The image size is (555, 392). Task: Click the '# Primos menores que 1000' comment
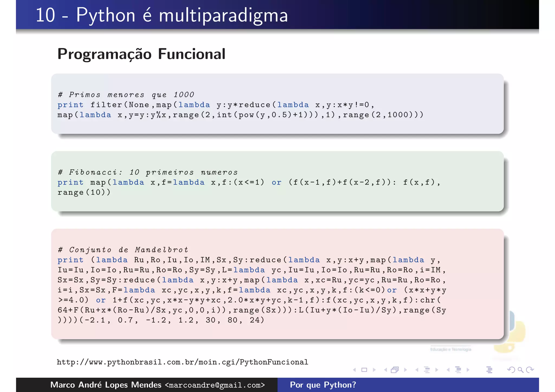[x=126, y=95]
